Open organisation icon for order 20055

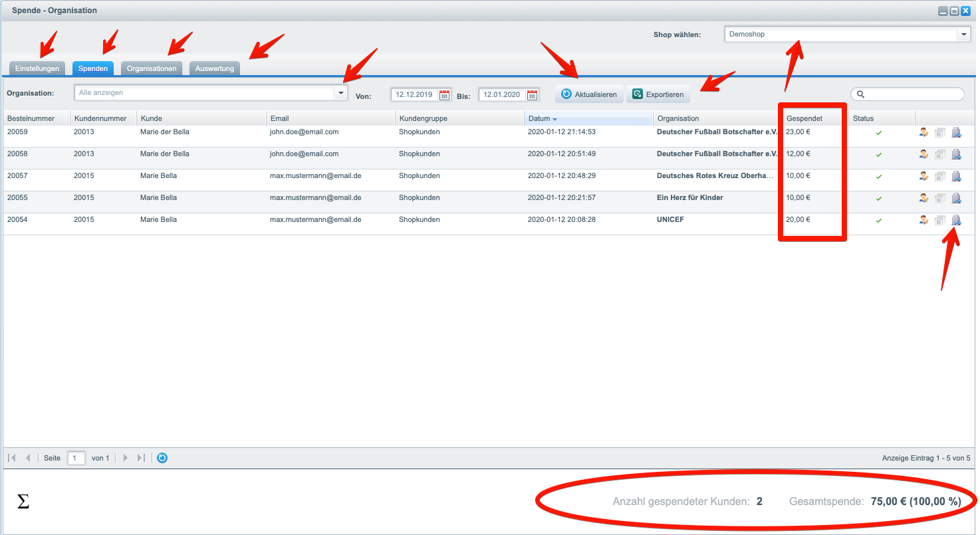click(956, 199)
